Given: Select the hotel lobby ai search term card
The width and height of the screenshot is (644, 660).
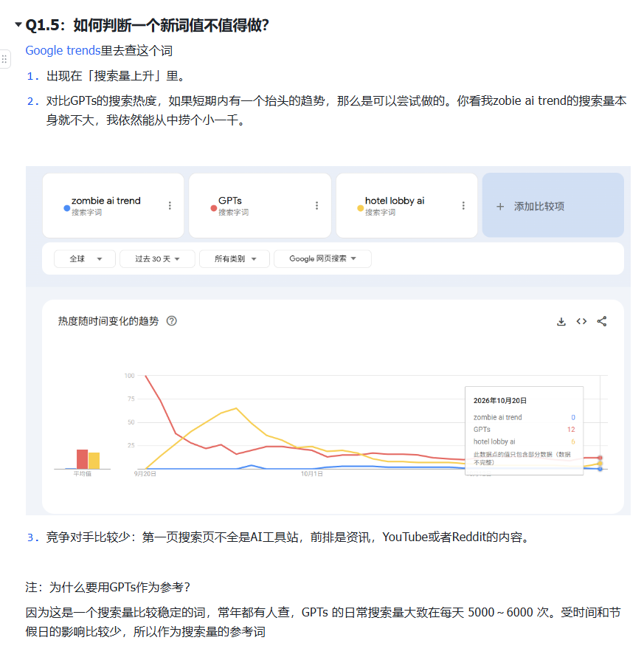Looking at the screenshot, I should (x=406, y=205).
